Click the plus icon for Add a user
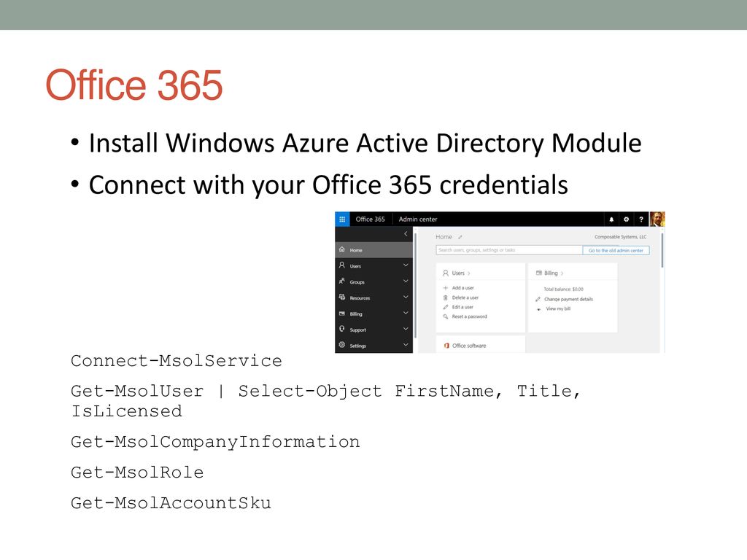Viewport: 747px width, 560px height. pos(446,288)
